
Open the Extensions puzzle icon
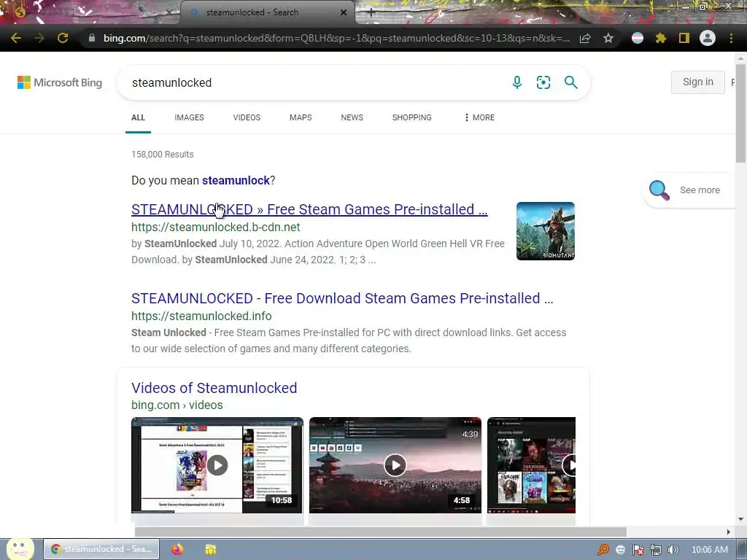pos(661,38)
